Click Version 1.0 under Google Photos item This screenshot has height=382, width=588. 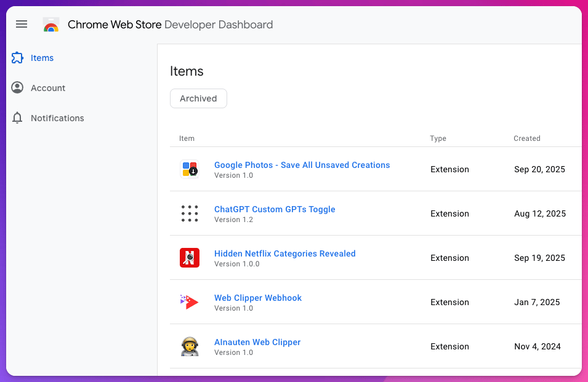[233, 175]
